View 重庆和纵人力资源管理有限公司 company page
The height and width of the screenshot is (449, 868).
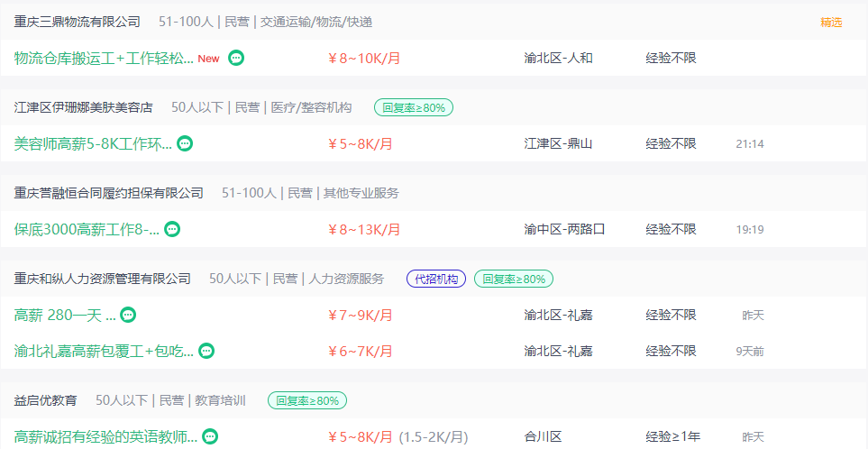[x=103, y=279]
